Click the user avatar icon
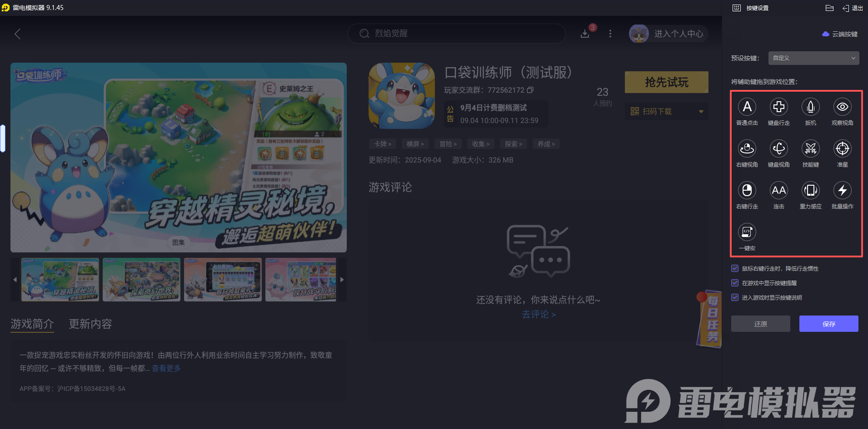 [x=639, y=34]
